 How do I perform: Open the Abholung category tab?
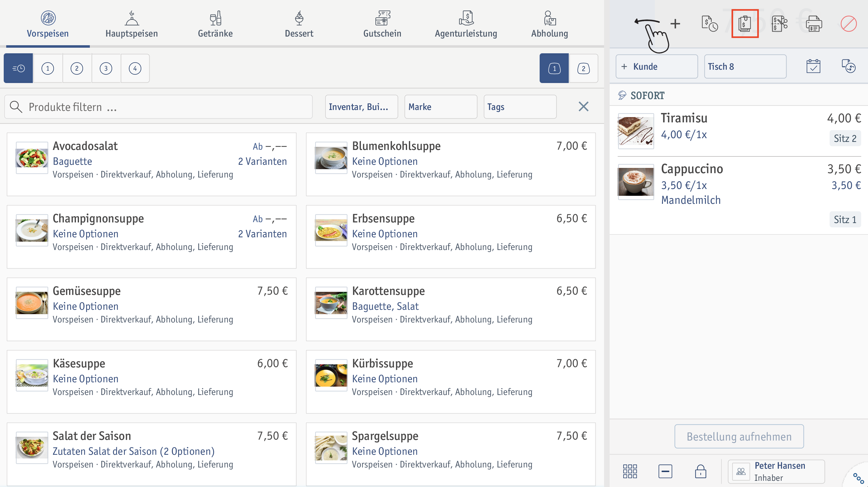coord(550,24)
